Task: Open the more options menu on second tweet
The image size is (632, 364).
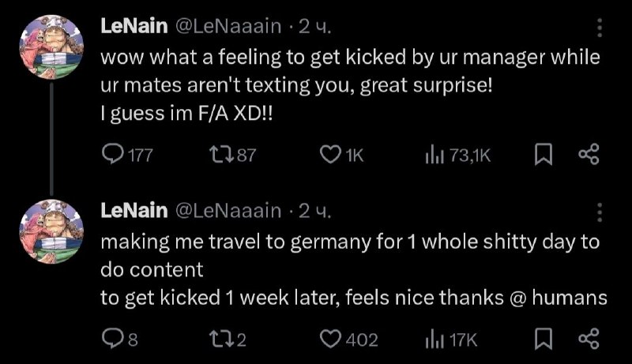Action: coord(599,212)
